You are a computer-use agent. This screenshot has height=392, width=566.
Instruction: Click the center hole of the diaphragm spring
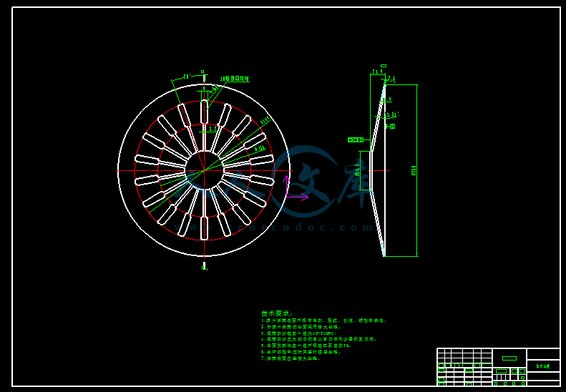tap(204, 170)
